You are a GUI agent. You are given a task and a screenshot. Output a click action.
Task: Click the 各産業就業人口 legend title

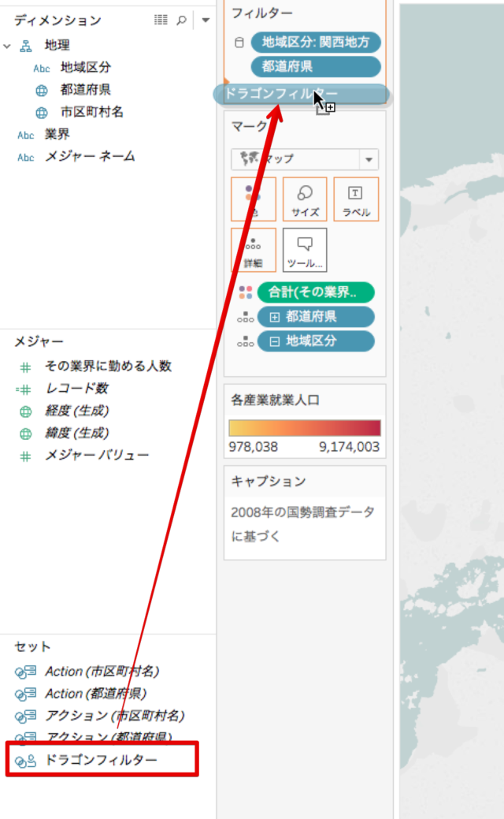pyautogui.click(x=275, y=400)
